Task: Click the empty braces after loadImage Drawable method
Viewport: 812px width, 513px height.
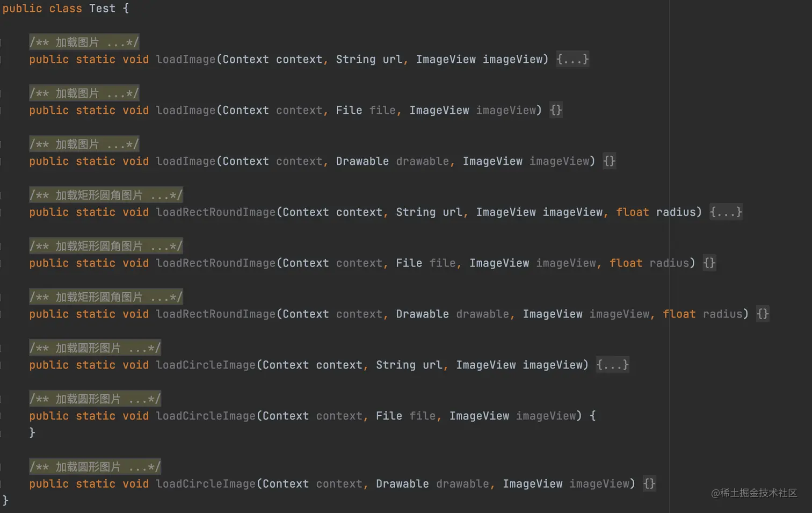Action: pyautogui.click(x=609, y=161)
